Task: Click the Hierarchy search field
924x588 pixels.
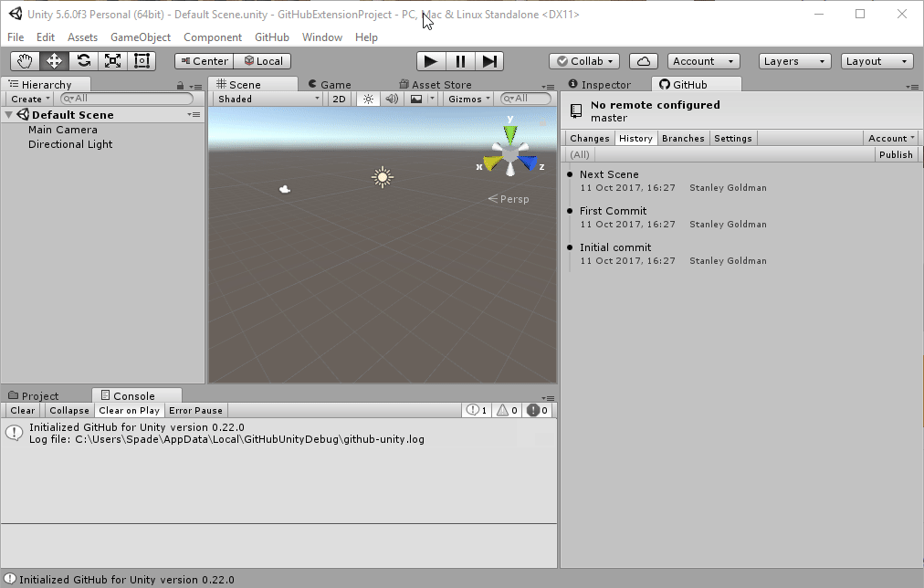Action: tap(127, 99)
